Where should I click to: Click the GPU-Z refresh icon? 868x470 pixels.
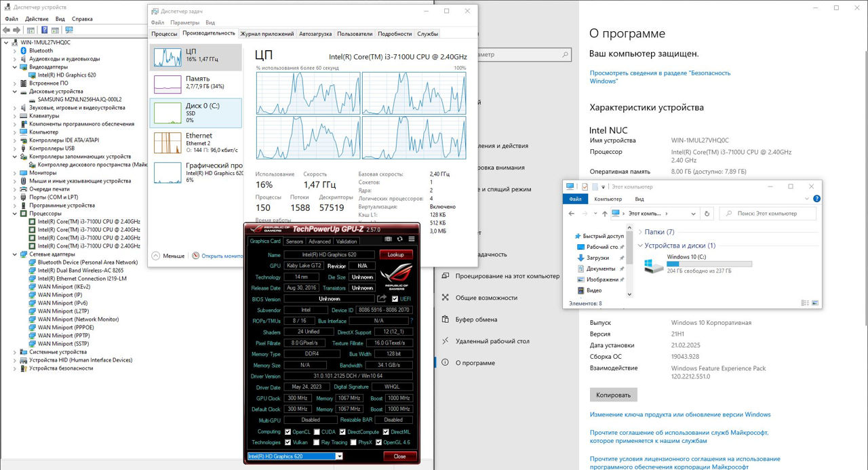point(400,239)
